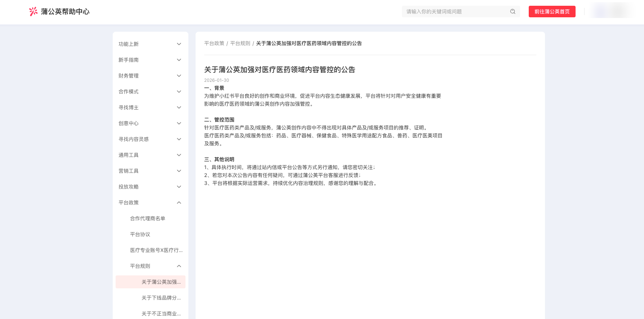Open the 蒲公英帮助中心 title link
Viewport: 644px width, 319px height.
[x=65, y=12]
